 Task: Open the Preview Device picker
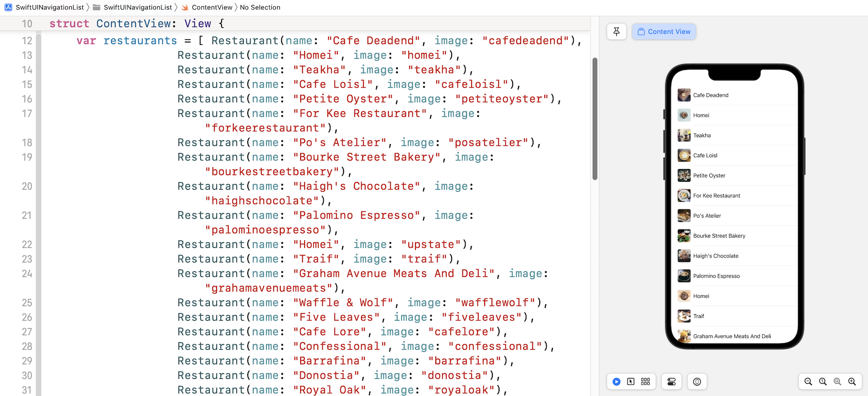[x=697, y=382]
